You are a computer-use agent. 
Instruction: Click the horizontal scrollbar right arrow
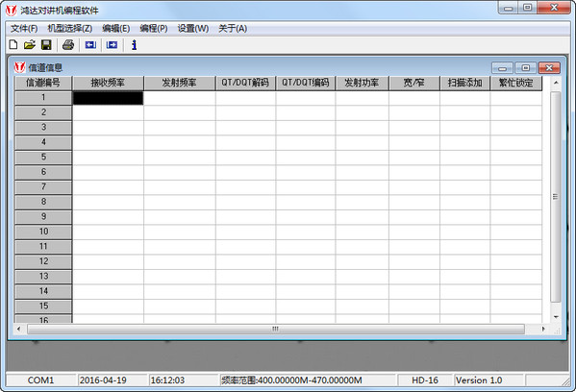pyautogui.click(x=543, y=329)
